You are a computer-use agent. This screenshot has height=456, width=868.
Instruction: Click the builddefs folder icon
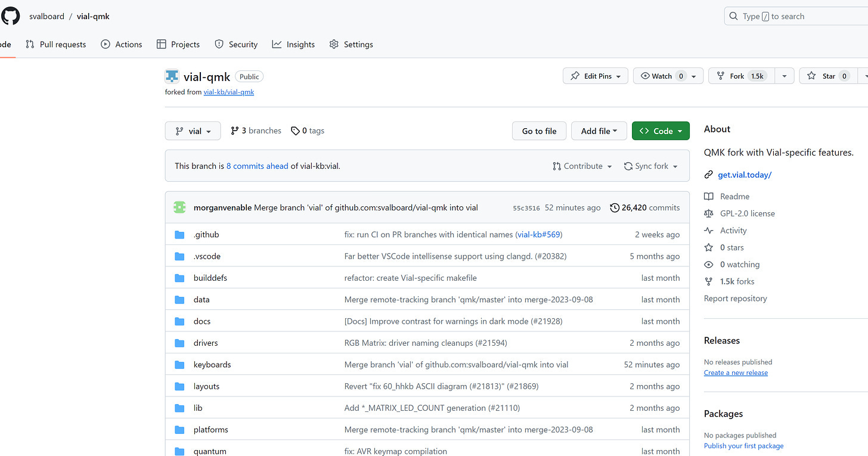179,278
